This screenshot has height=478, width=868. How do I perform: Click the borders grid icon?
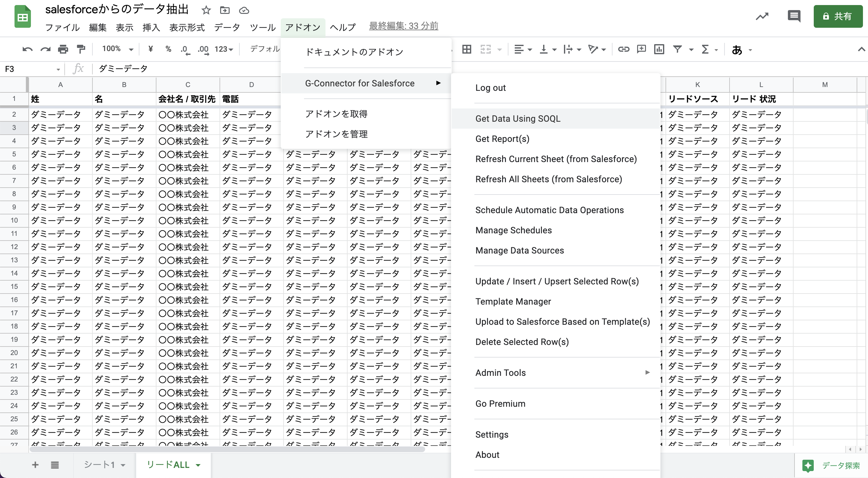[467, 50]
